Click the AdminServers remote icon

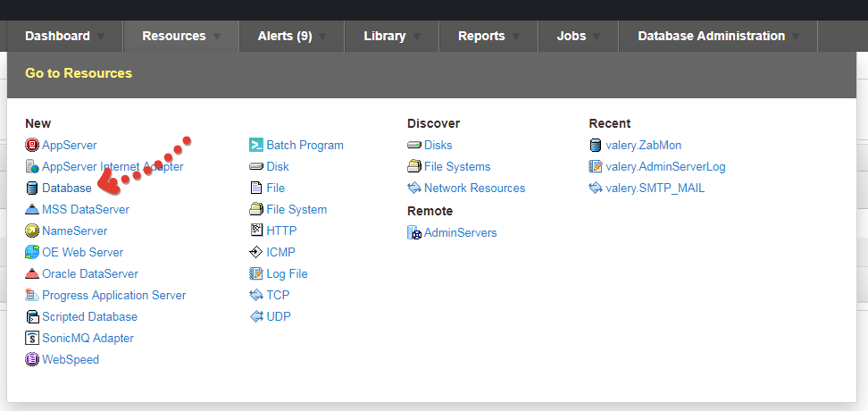pos(414,232)
